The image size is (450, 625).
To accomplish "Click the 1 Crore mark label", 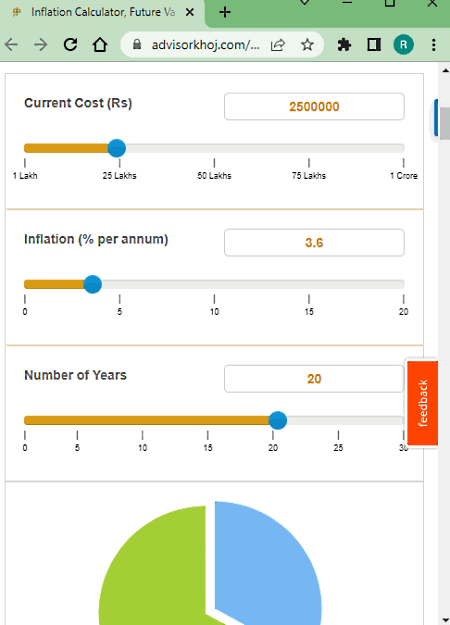I will [403, 176].
